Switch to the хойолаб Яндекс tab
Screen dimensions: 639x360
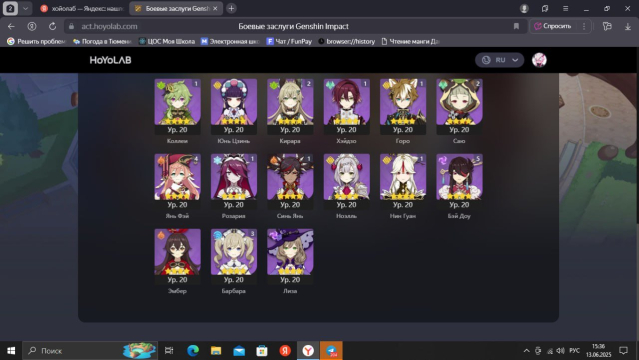click(83, 8)
